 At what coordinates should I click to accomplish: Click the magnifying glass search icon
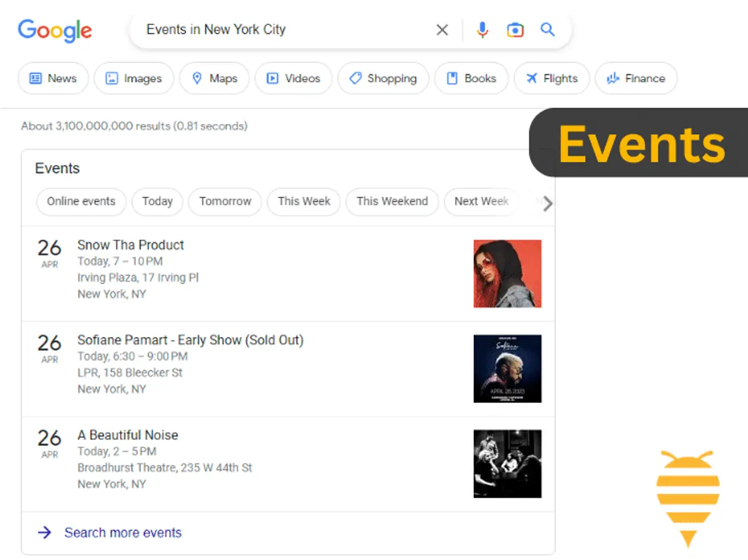tap(547, 29)
